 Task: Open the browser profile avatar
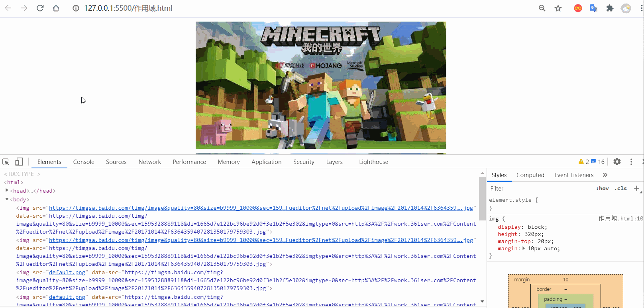(626, 8)
